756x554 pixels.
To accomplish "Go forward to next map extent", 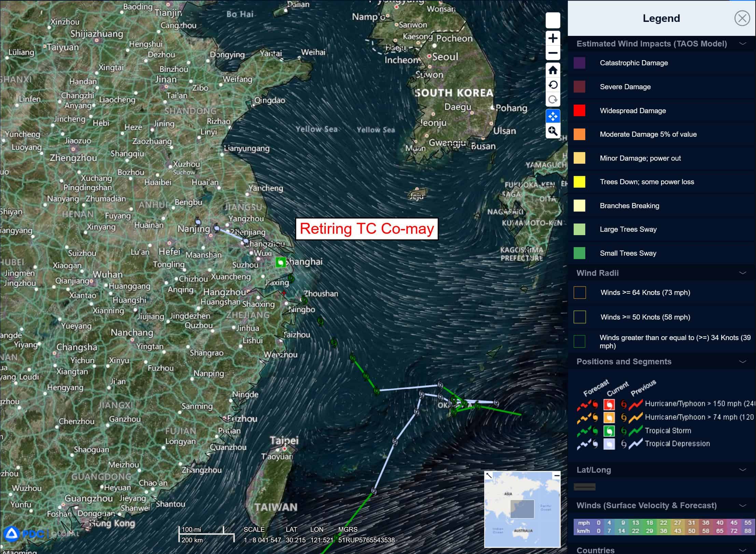I will pos(553,99).
